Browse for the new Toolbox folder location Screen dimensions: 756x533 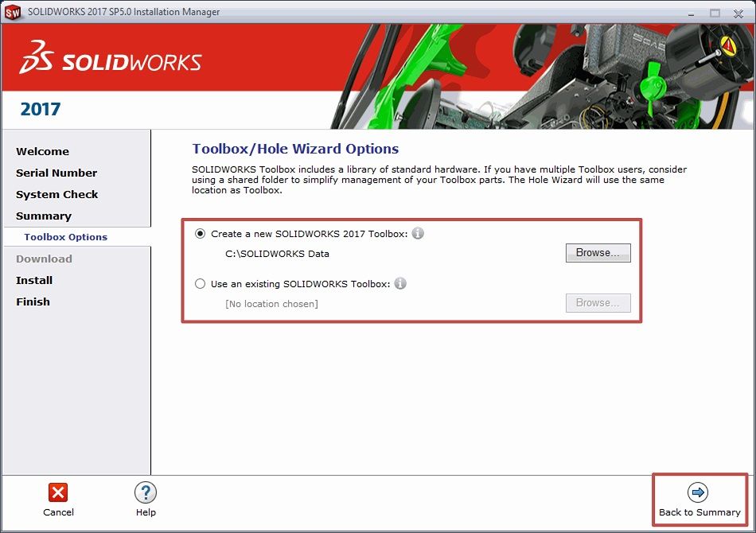click(598, 253)
